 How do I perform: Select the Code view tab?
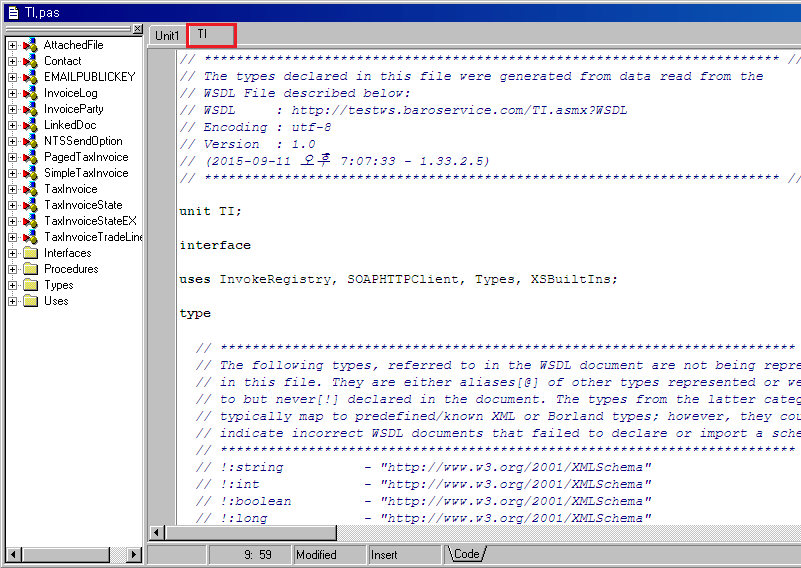point(466,554)
